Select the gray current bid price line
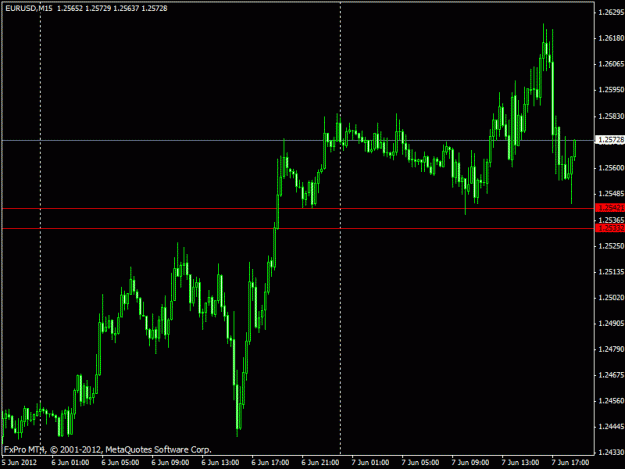Viewport: 625px width, 469px height. pos(298,140)
